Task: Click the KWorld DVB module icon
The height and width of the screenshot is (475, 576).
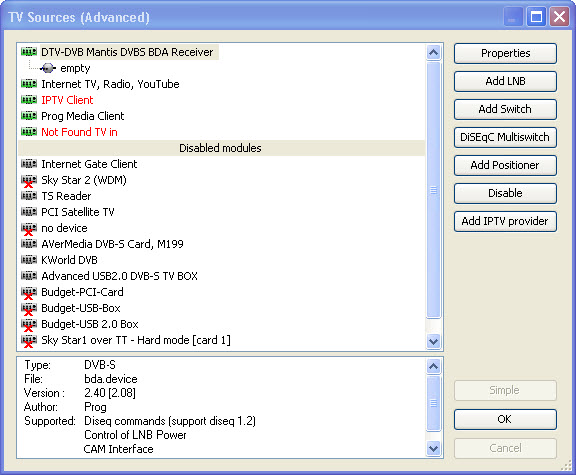Action: (x=29, y=260)
